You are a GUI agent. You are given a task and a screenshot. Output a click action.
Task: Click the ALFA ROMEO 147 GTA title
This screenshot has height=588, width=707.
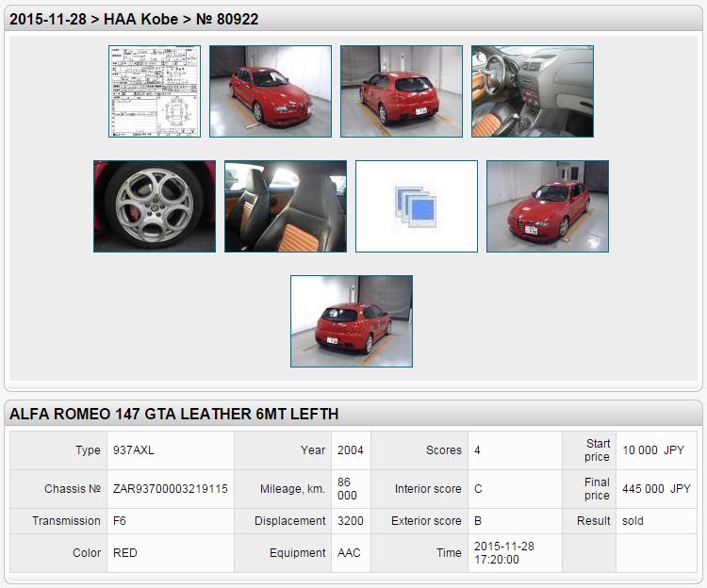pyautogui.click(x=173, y=414)
